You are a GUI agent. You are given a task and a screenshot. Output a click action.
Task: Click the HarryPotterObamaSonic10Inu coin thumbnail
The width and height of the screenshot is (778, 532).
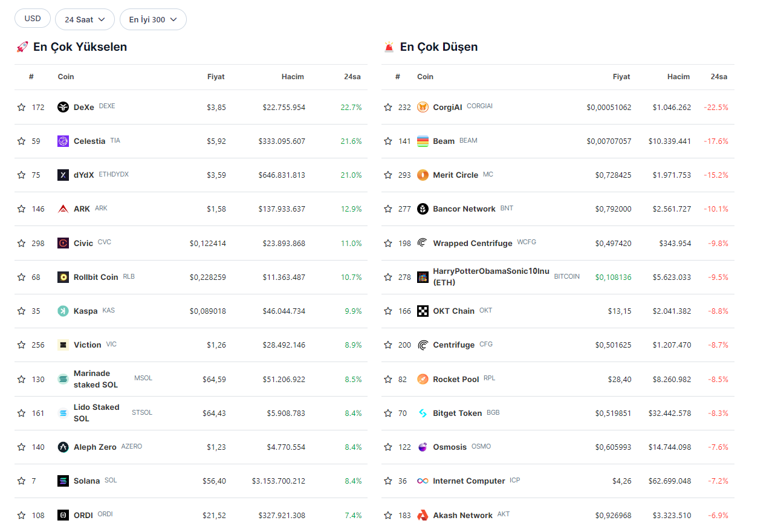(423, 277)
